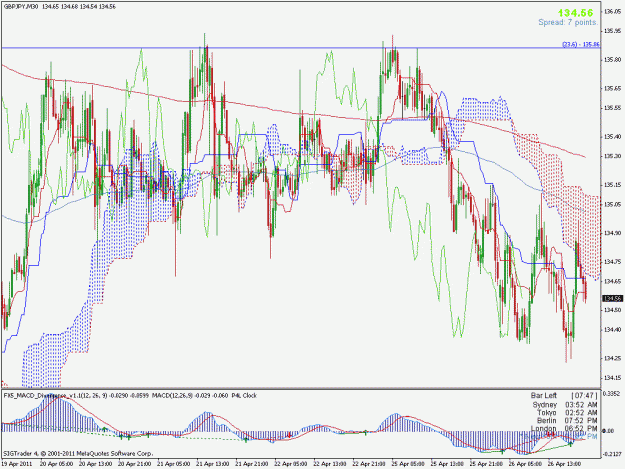Click the GBPJPY,M30 chart title text
The image size is (625, 469).
point(20,7)
